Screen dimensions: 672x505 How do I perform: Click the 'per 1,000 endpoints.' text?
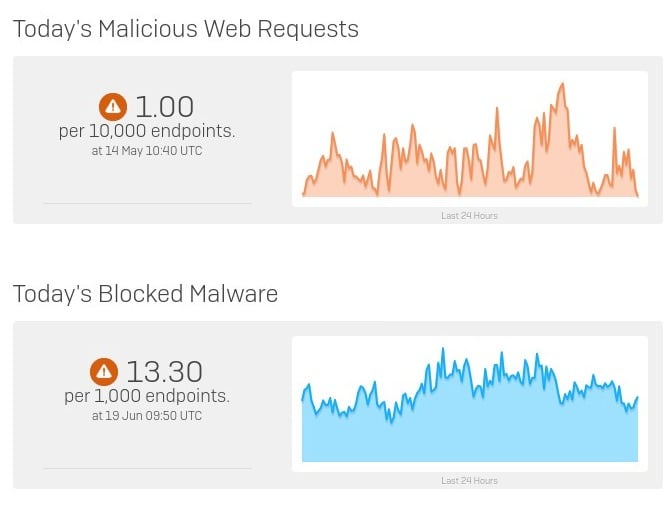(147, 396)
